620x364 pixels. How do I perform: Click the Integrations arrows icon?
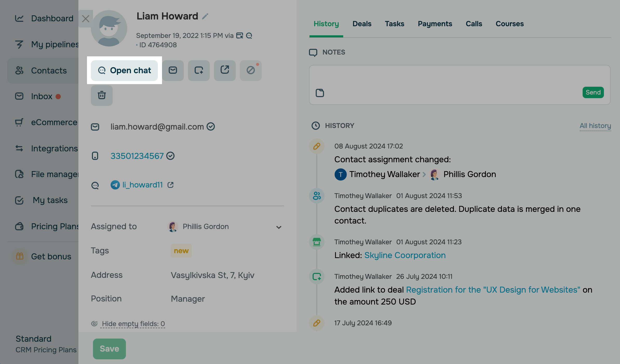[x=19, y=148]
